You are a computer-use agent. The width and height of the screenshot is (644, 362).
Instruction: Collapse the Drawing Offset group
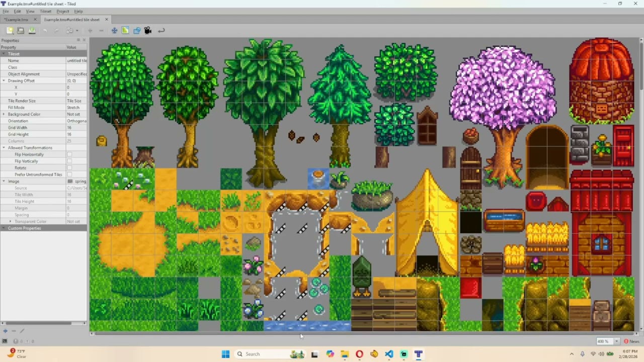tap(4, 80)
